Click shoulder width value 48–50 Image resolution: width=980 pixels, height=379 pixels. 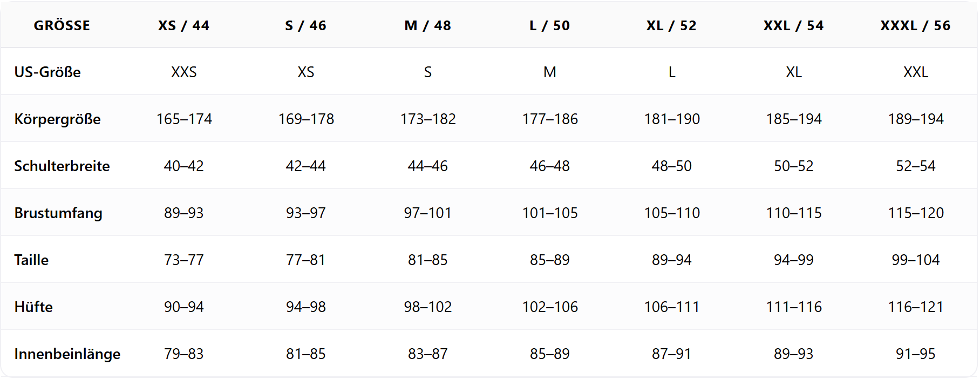point(671,166)
